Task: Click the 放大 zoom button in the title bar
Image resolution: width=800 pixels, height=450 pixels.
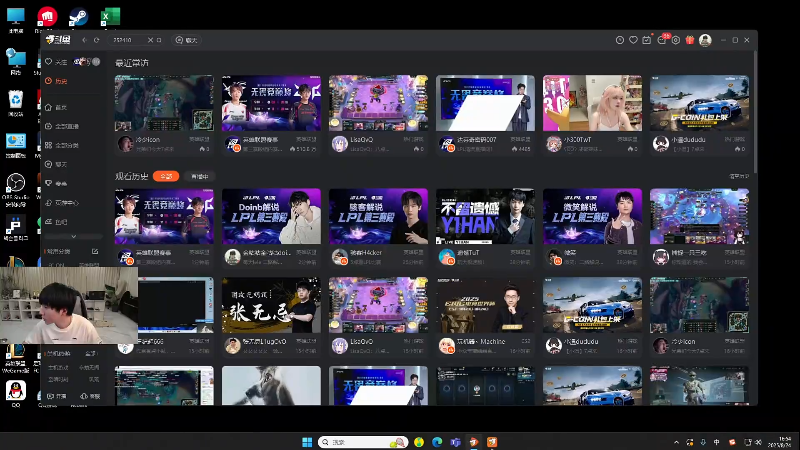Action: (x=187, y=40)
